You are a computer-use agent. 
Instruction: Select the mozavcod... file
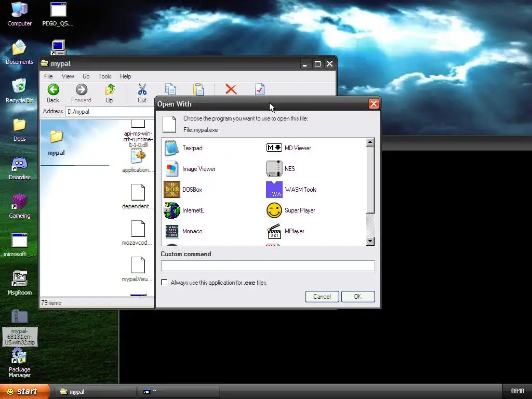138,233
